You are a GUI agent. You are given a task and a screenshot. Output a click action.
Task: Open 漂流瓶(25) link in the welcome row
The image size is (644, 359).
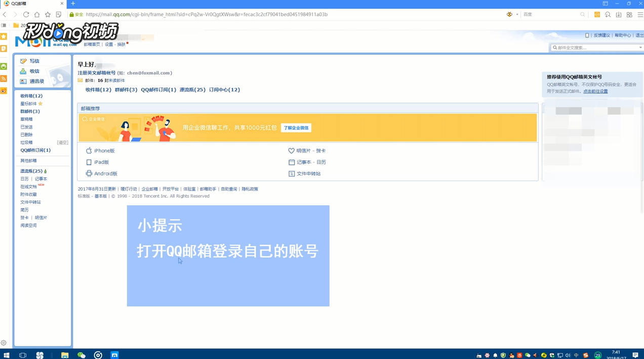point(192,90)
